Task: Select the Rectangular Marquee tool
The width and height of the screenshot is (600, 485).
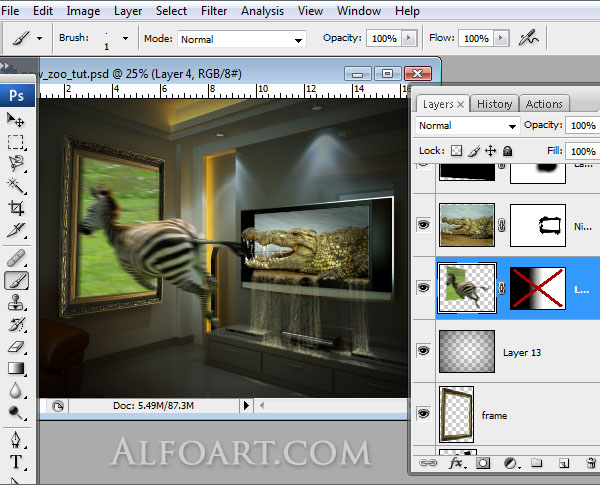Action: (x=15, y=142)
